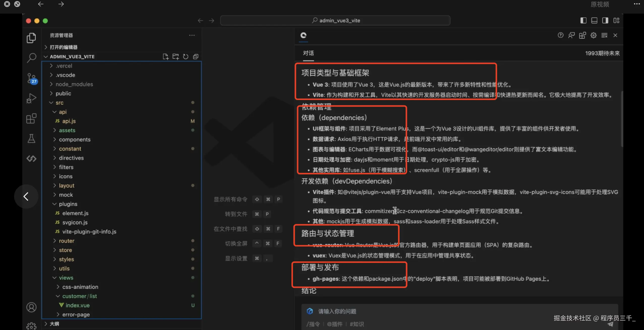Open settings gear in chat panel header
644x330 pixels.
click(593, 35)
